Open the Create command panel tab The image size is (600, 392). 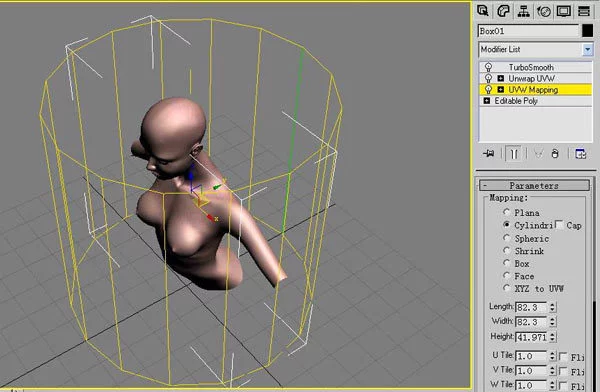483,11
